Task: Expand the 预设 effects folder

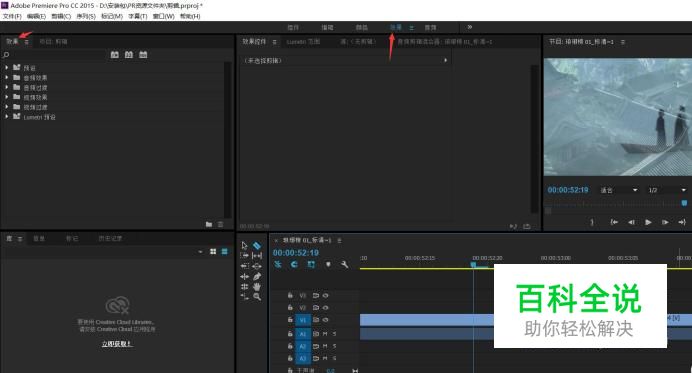Action: pyautogui.click(x=7, y=68)
